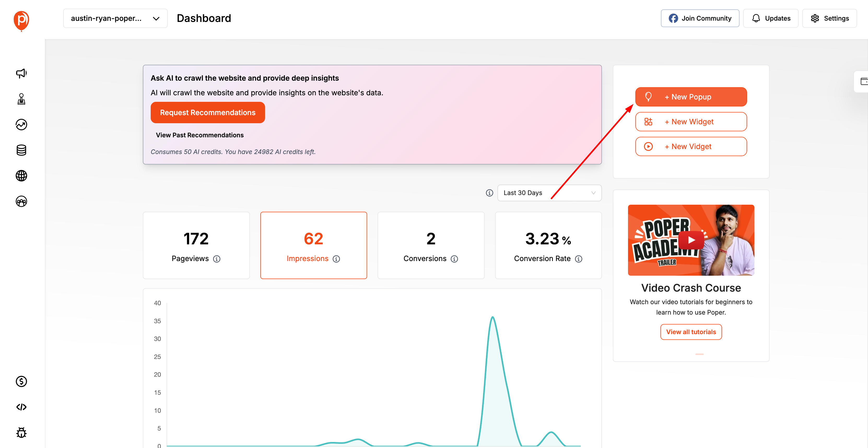Select the Pageviews stat card
This screenshot has height=448, width=868.
click(196, 245)
